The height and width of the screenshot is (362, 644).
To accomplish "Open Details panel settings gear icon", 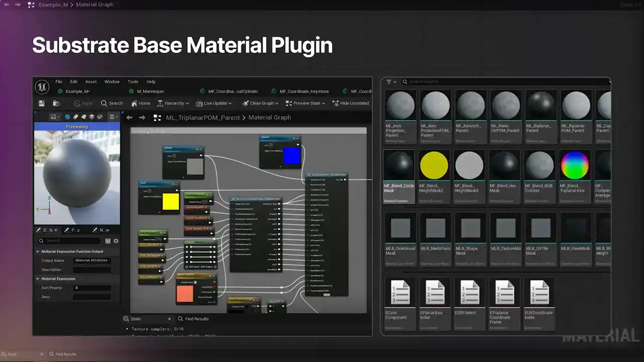I will click(x=116, y=241).
